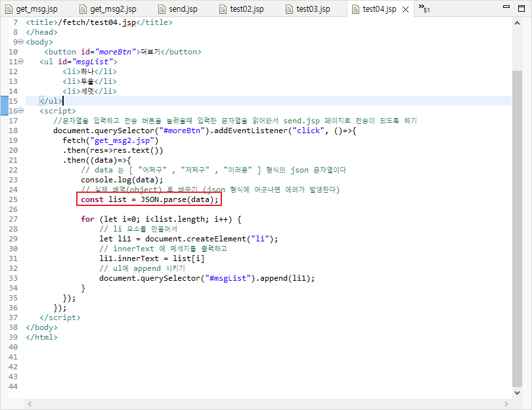Click the test02.jsp file icon

click(223, 9)
